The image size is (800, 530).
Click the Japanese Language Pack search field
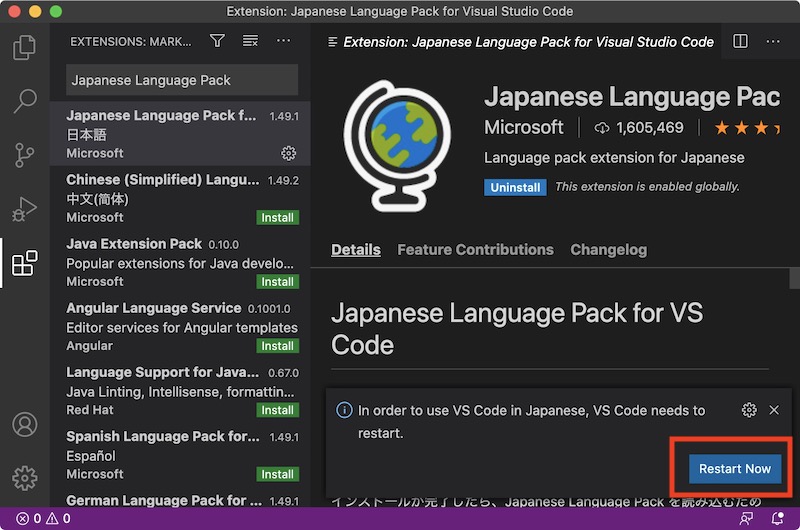pyautogui.click(x=182, y=80)
